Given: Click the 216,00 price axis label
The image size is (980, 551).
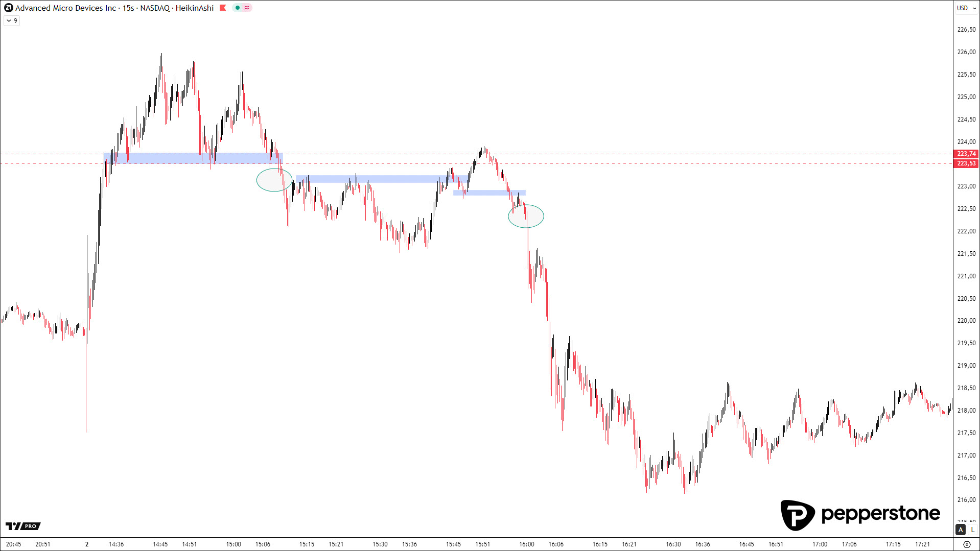Looking at the screenshot, I should (966, 499).
